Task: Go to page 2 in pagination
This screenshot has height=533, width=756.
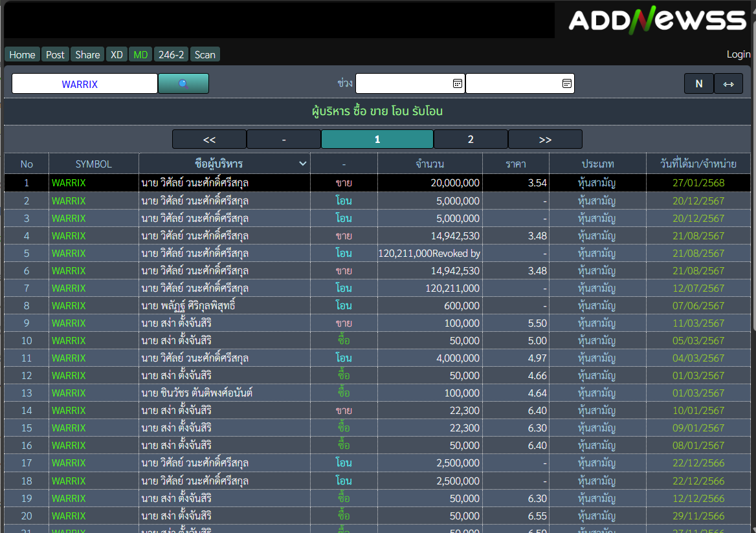Action: coord(471,139)
